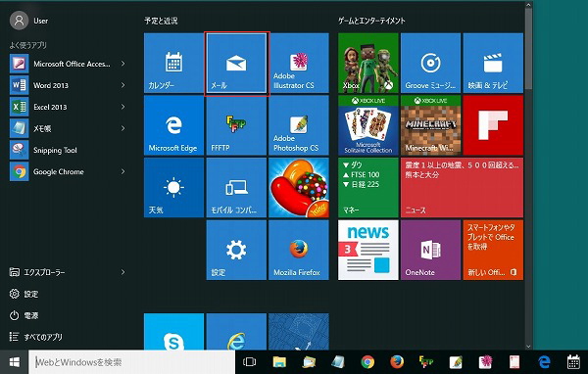This screenshot has height=374, width=588.
Task: Launch the FFFTP tile
Action: pyautogui.click(x=236, y=125)
